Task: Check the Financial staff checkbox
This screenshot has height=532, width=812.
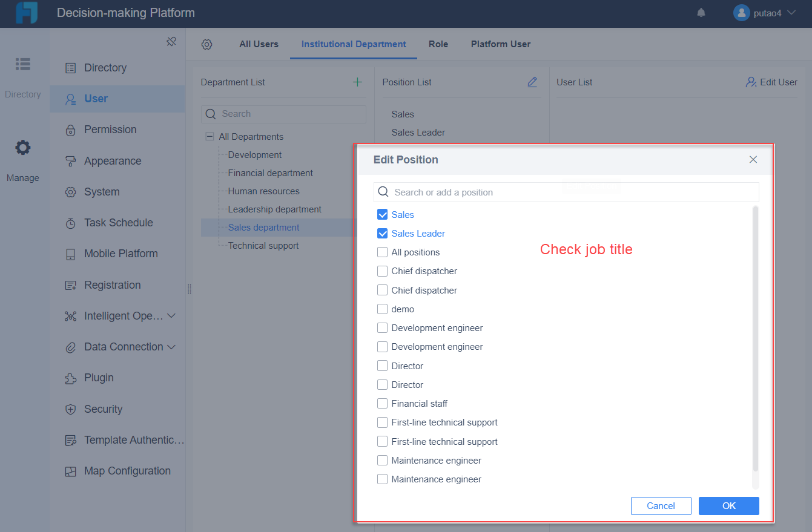Action: (x=382, y=403)
